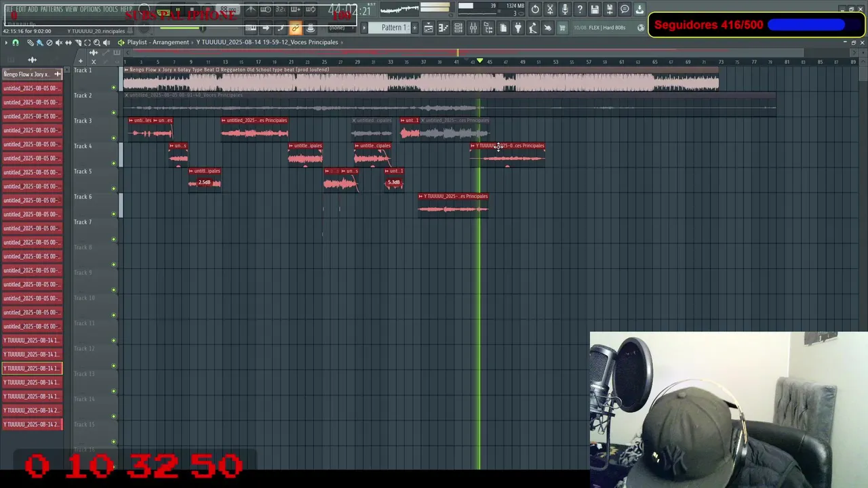
Task: Select the Slice tool
Action: (x=78, y=43)
